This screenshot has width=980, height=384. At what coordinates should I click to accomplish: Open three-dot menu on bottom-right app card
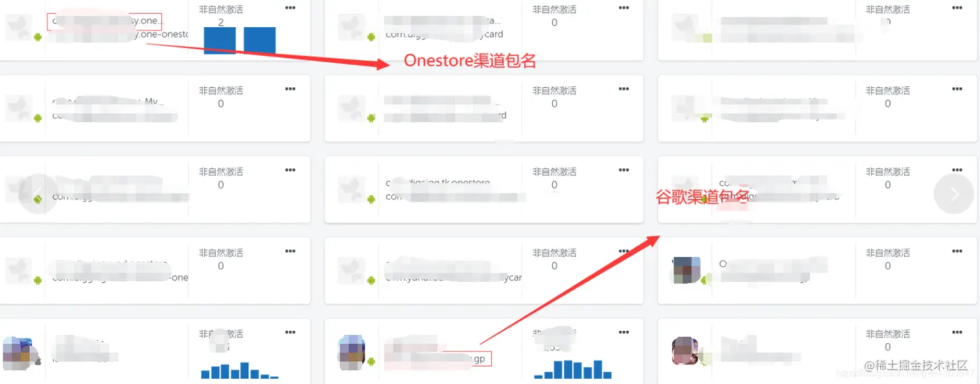(957, 332)
